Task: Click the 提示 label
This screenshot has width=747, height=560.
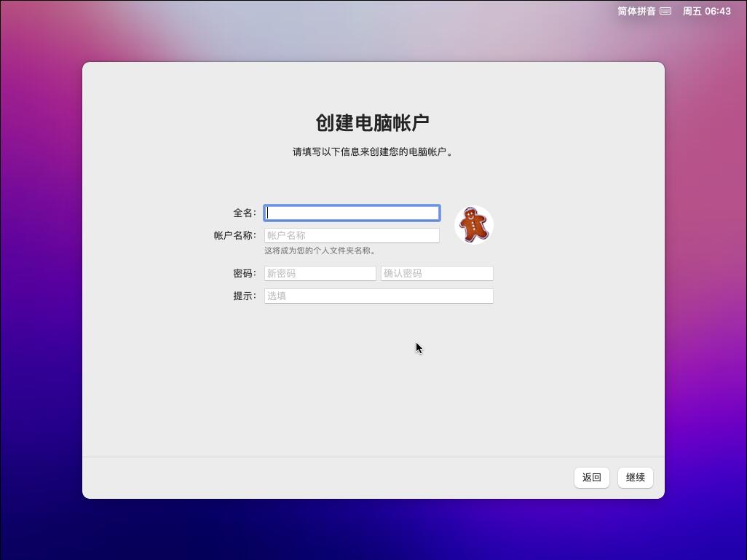Action: point(245,296)
